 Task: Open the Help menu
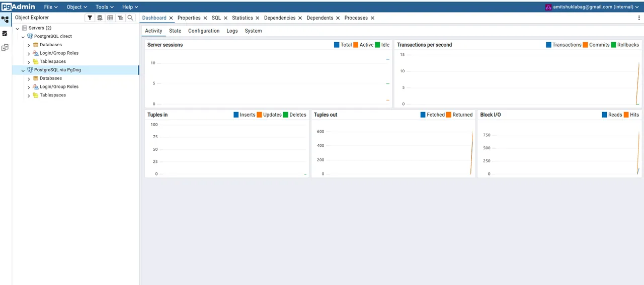click(x=130, y=7)
